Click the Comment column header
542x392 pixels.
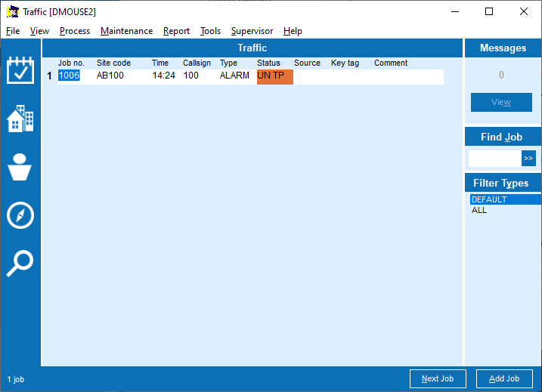click(x=391, y=63)
